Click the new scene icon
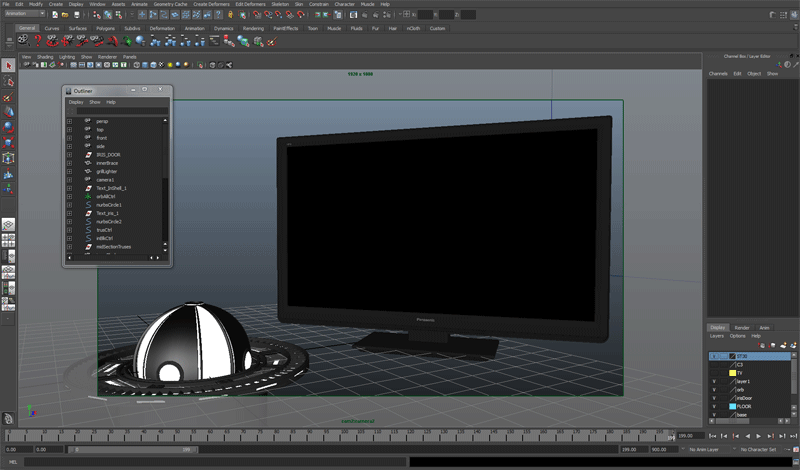 click(x=55, y=15)
